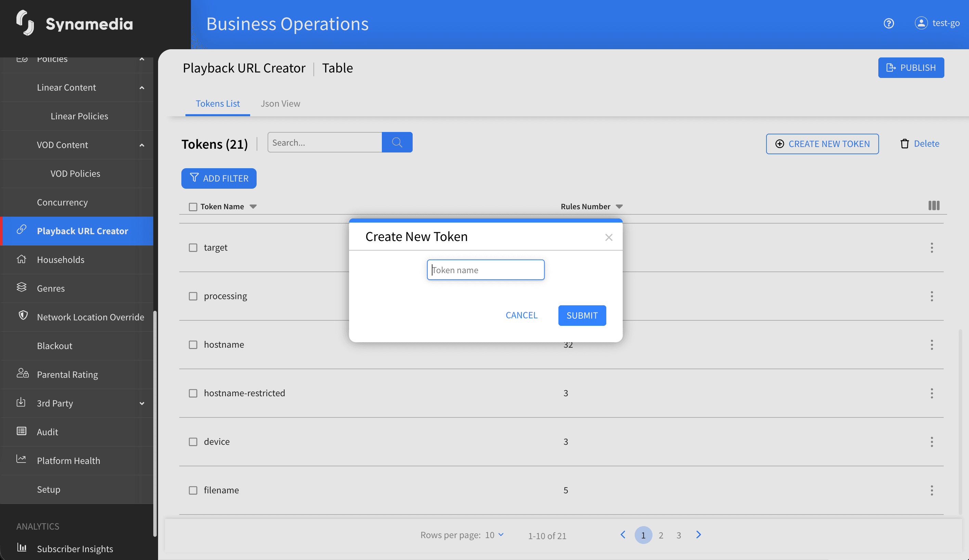Viewport: 969px width, 560px height.
Task: Select current page 1 button
Action: pyautogui.click(x=643, y=535)
